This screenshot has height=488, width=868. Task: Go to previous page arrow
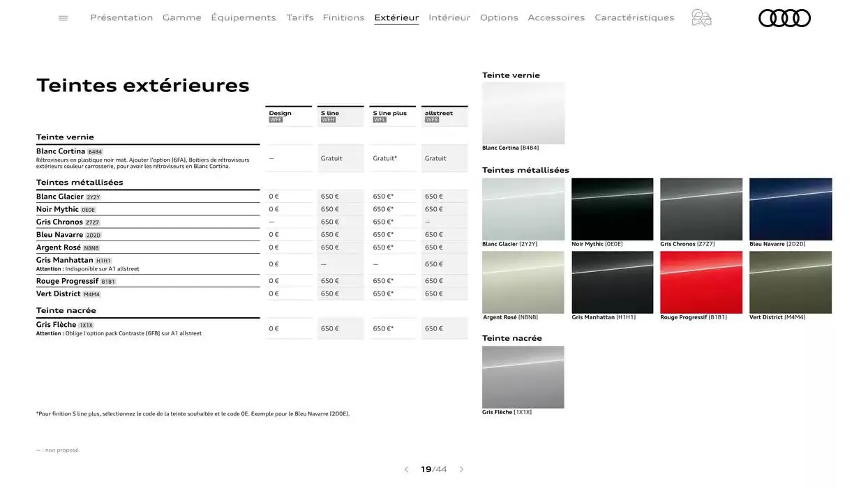(x=407, y=470)
